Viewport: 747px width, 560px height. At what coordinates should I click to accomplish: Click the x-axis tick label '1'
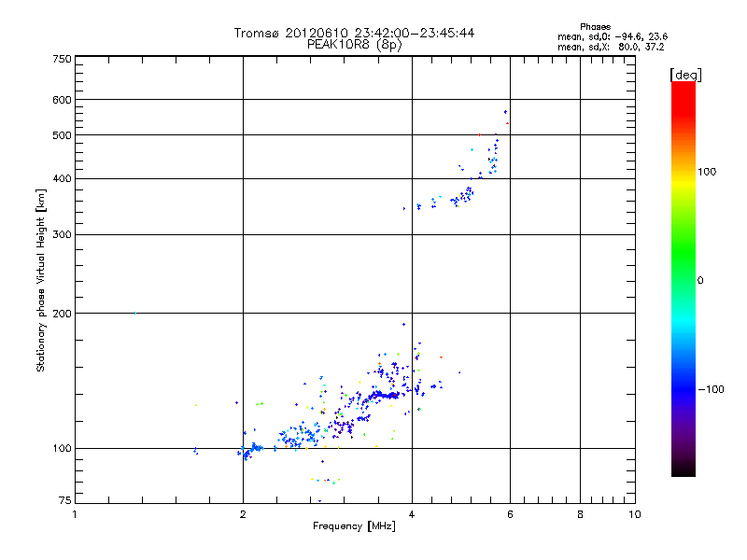point(75,514)
